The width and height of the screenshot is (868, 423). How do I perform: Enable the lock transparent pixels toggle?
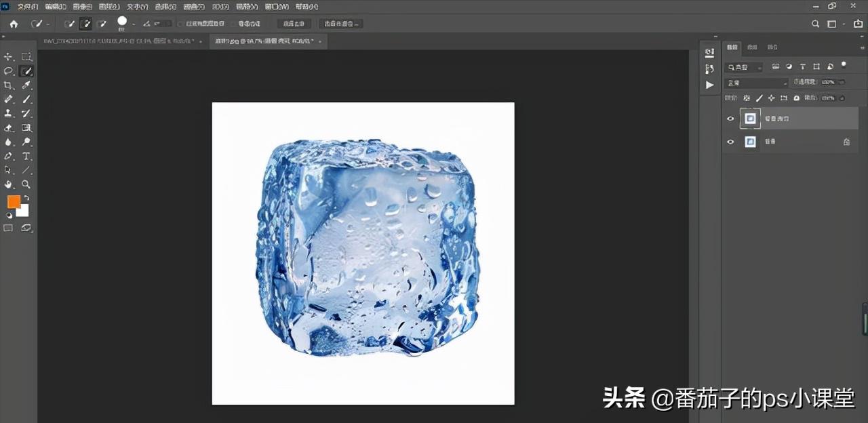pos(747,98)
